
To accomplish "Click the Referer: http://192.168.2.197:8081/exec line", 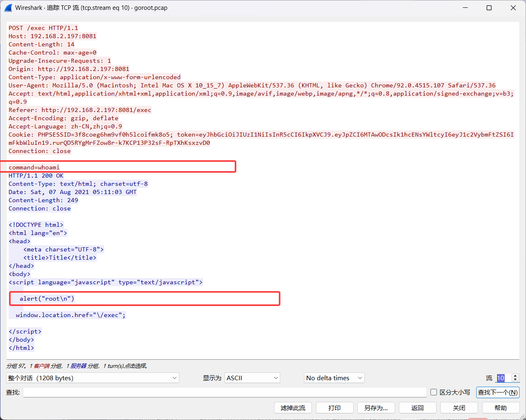I will coord(80,110).
